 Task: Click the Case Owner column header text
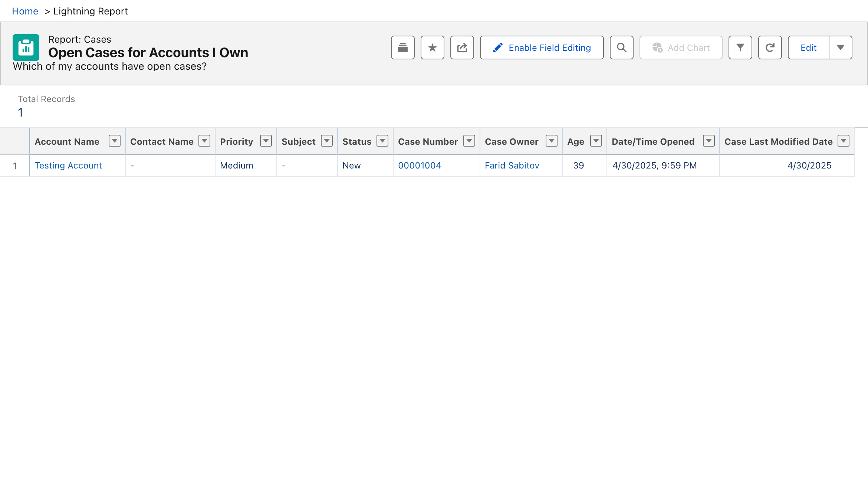point(512,142)
